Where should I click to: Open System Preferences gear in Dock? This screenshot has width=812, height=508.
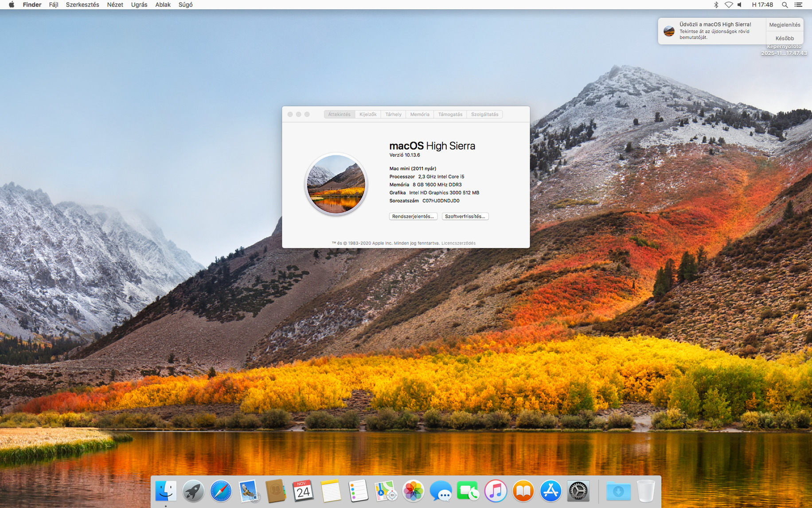(578, 491)
